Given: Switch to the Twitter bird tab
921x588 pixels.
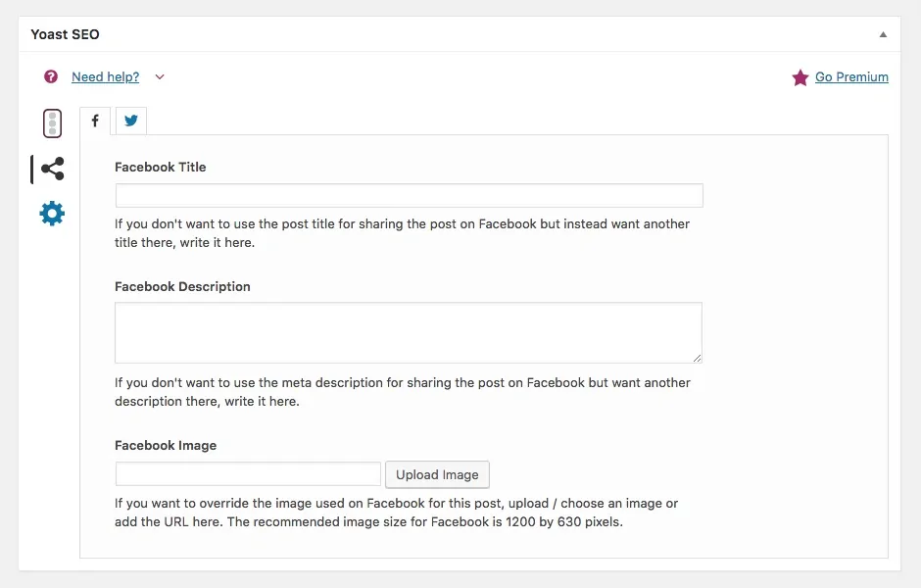Looking at the screenshot, I should 131,121.
